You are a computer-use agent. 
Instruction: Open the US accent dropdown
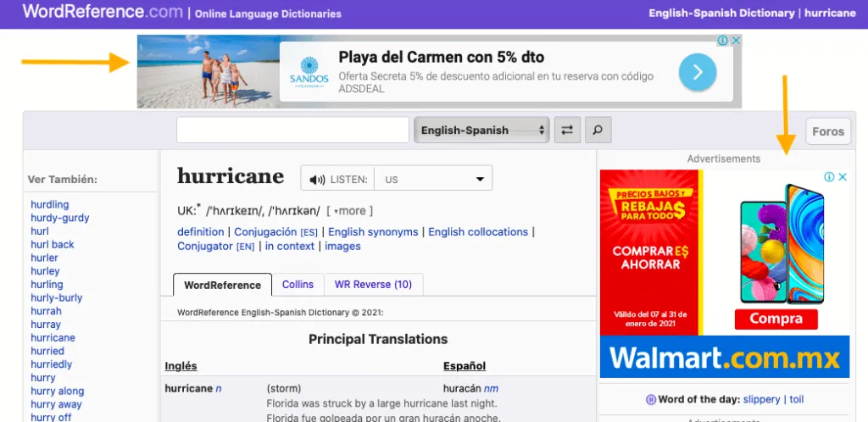(433, 180)
